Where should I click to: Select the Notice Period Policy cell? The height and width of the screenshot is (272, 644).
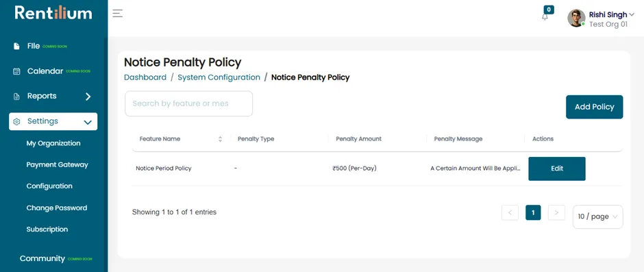[164, 169]
